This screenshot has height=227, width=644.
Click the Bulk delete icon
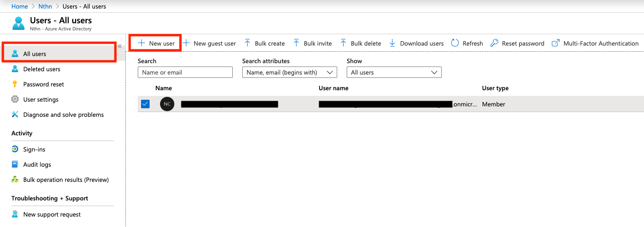(x=343, y=43)
